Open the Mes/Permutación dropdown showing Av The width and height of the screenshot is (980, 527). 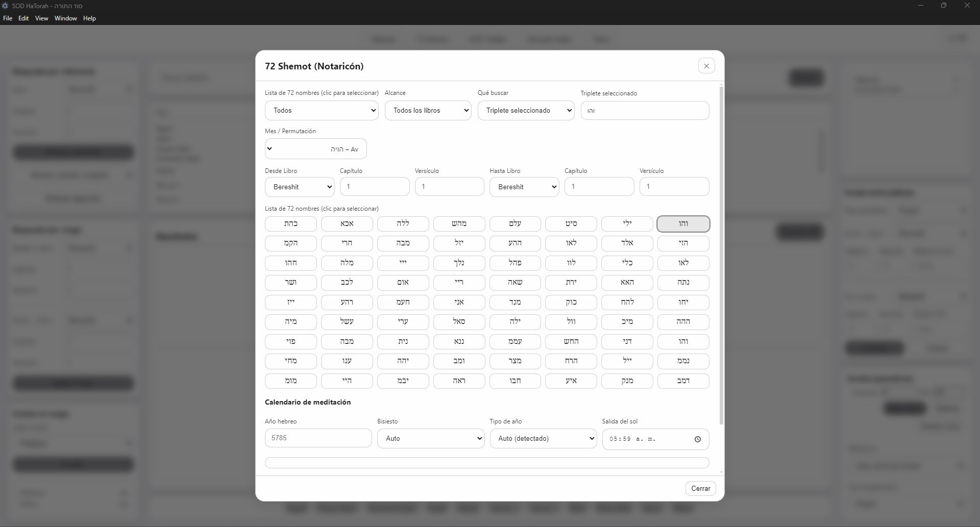point(315,148)
